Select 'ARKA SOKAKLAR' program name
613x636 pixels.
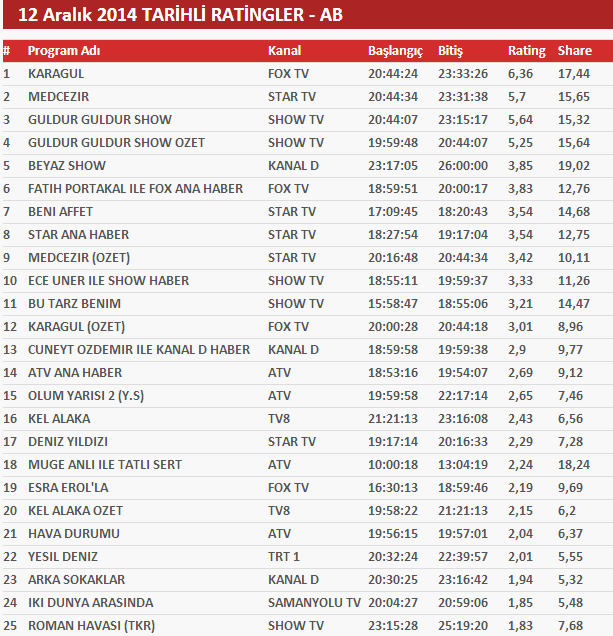[x=77, y=580]
